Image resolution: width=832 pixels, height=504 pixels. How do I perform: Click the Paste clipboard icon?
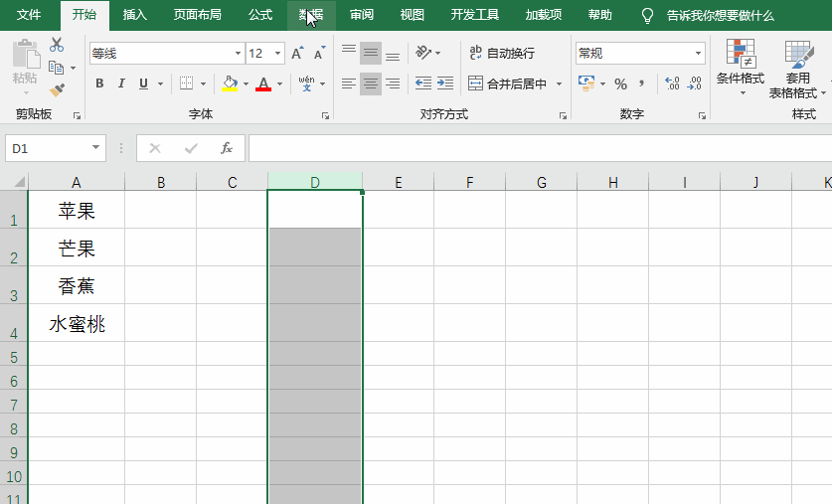(x=26, y=55)
